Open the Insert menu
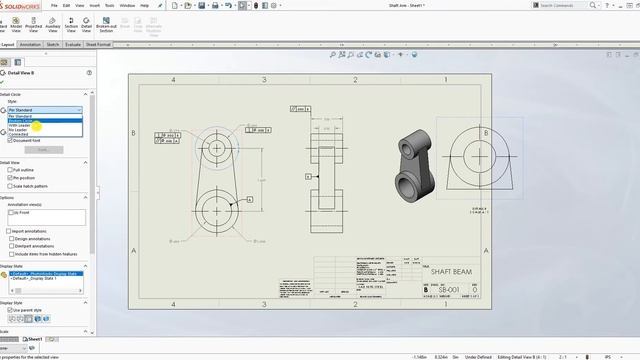This screenshot has width=640, height=360. pyautogui.click(x=94, y=6)
